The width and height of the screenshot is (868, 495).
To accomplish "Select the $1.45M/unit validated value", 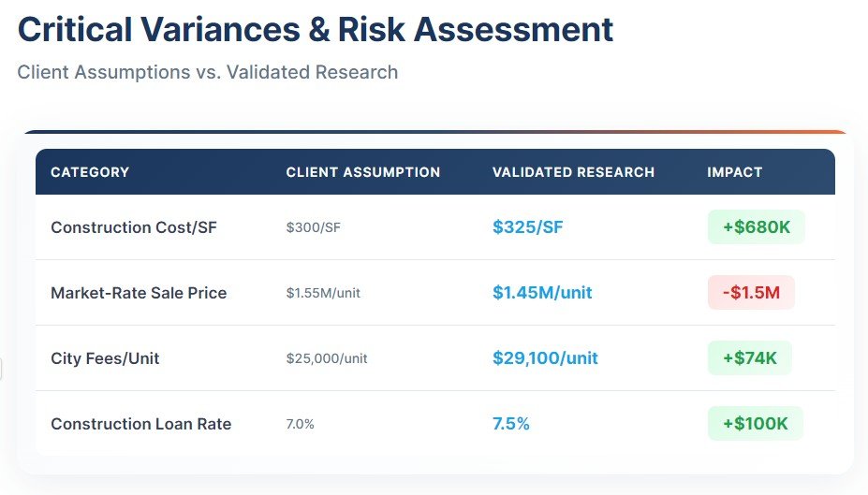I will (542, 293).
